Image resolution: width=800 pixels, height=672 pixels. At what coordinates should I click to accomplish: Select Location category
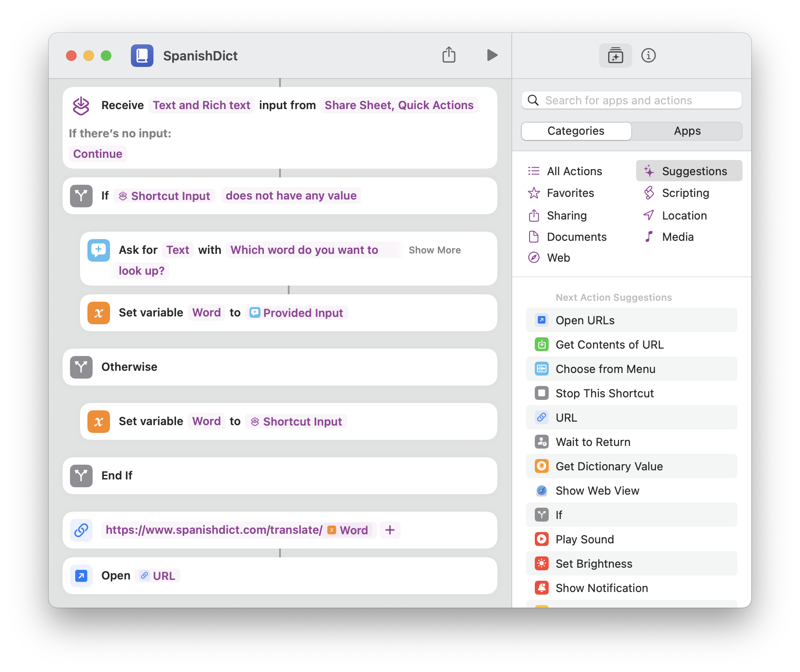675,216
